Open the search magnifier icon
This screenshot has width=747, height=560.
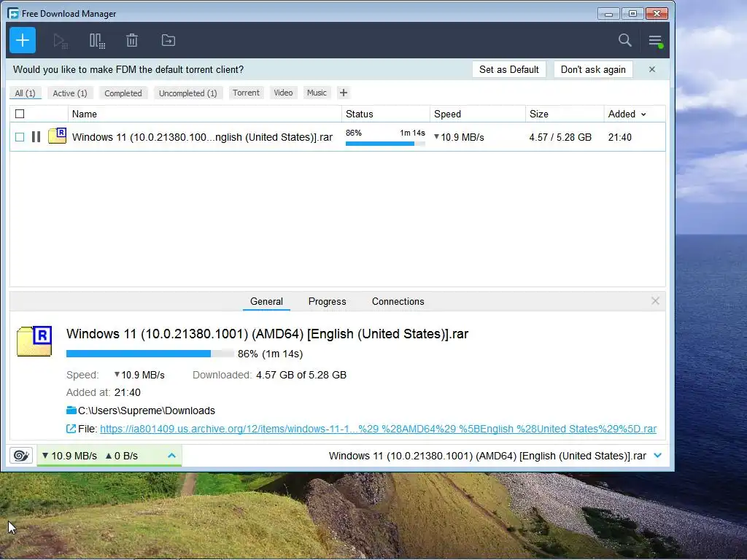(x=624, y=41)
